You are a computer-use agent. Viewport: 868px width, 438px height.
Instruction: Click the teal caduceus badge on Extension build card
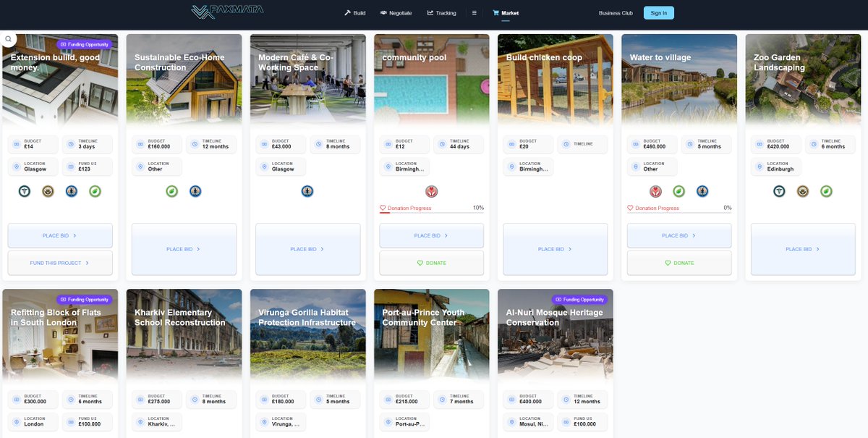click(25, 191)
